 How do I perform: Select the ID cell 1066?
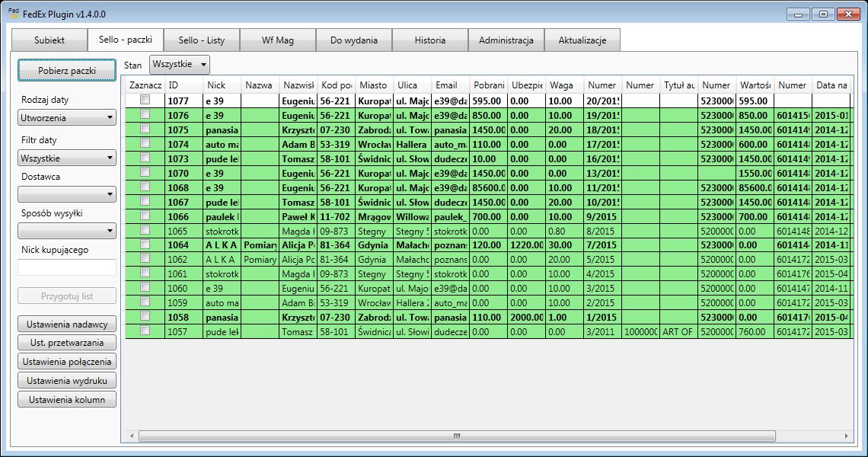tap(183, 216)
